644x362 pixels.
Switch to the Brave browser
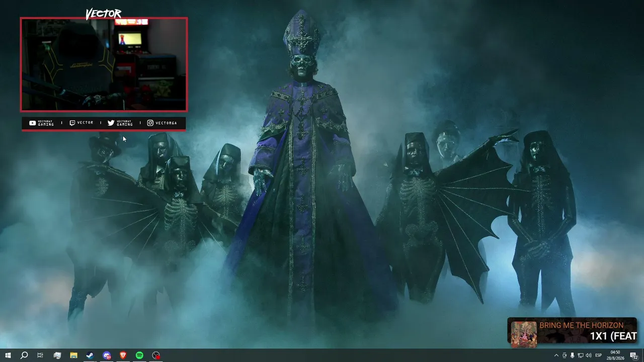[x=123, y=355]
